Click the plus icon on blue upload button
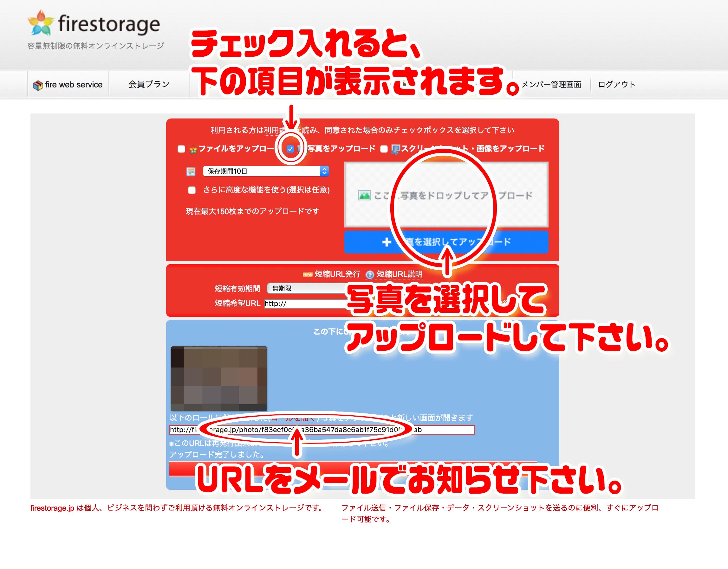Image resolution: width=728 pixels, height=569 pixels. point(387,242)
